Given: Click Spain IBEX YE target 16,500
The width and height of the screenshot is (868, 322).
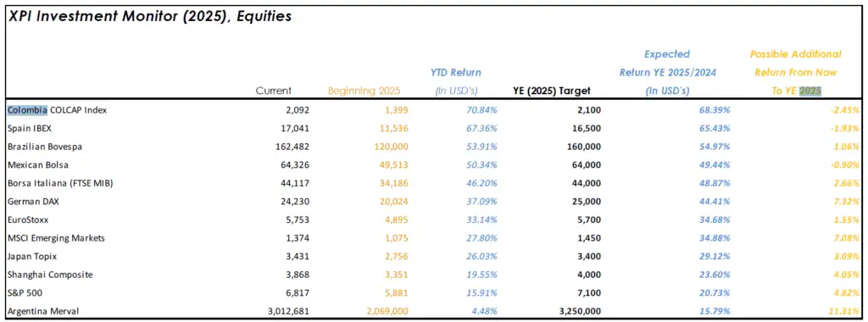Looking at the screenshot, I should (587, 128).
